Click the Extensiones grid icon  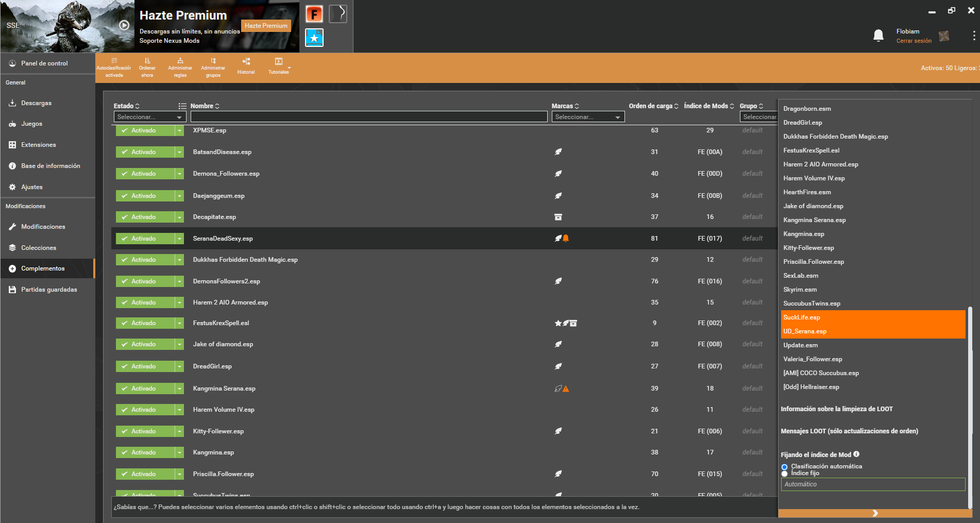pyautogui.click(x=12, y=145)
